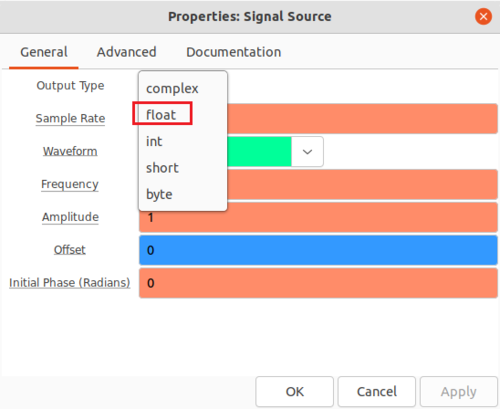Edit the Amplitude field showing 1
500x409 pixels.
click(x=318, y=217)
